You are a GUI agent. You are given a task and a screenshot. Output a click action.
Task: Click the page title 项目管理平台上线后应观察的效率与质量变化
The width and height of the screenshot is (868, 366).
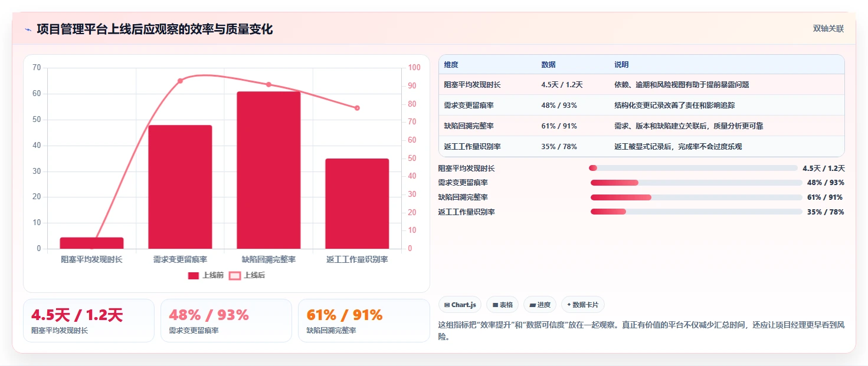tap(155, 29)
